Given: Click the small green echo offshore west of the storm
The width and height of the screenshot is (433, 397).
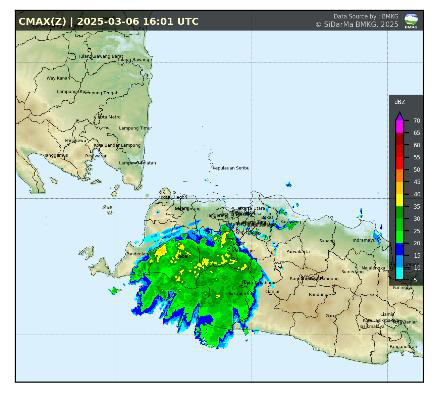Looking at the screenshot, I should tap(114, 291).
